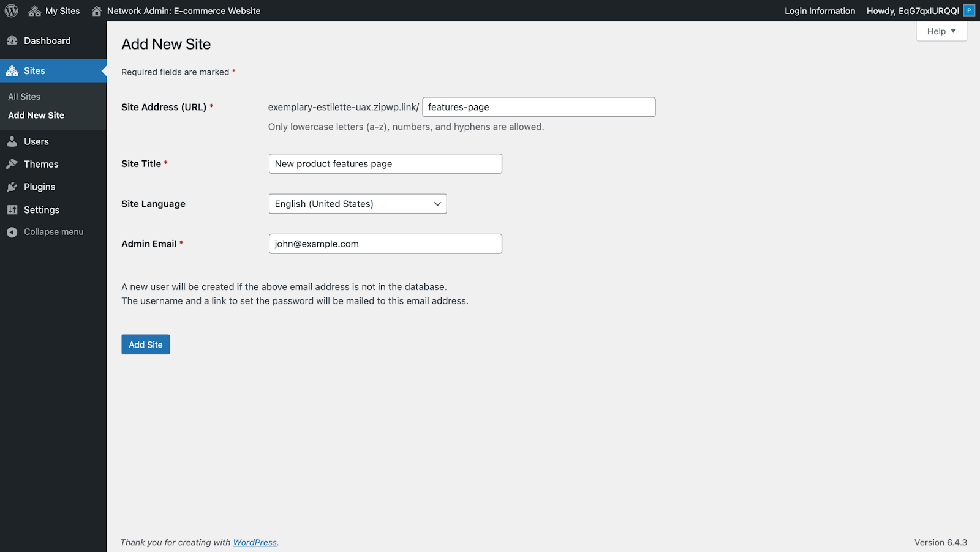This screenshot has width=980, height=552.
Task: Click Network Admin: E-commerce Website link
Action: [x=184, y=10]
